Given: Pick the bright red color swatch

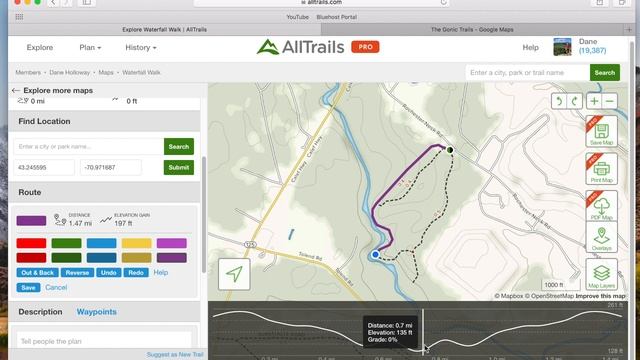Looking at the screenshot, I should [31, 243].
